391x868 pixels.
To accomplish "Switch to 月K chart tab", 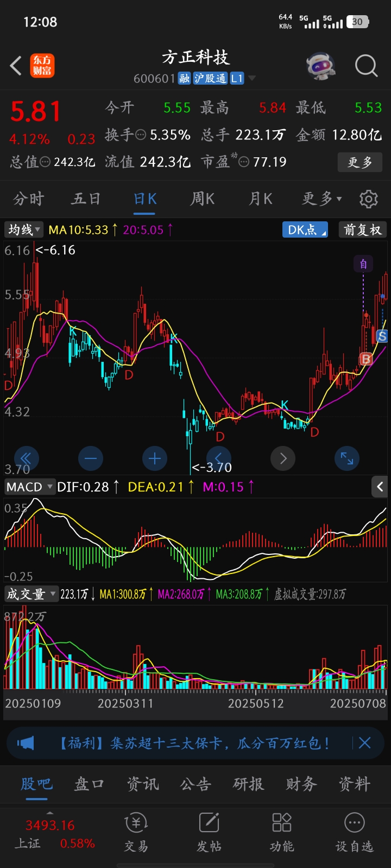I will 261,199.
